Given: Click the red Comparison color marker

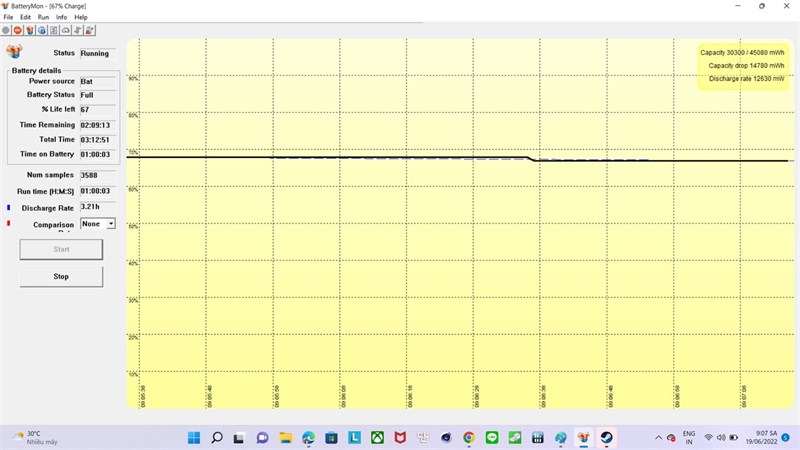Looking at the screenshot, I should pos(8,223).
